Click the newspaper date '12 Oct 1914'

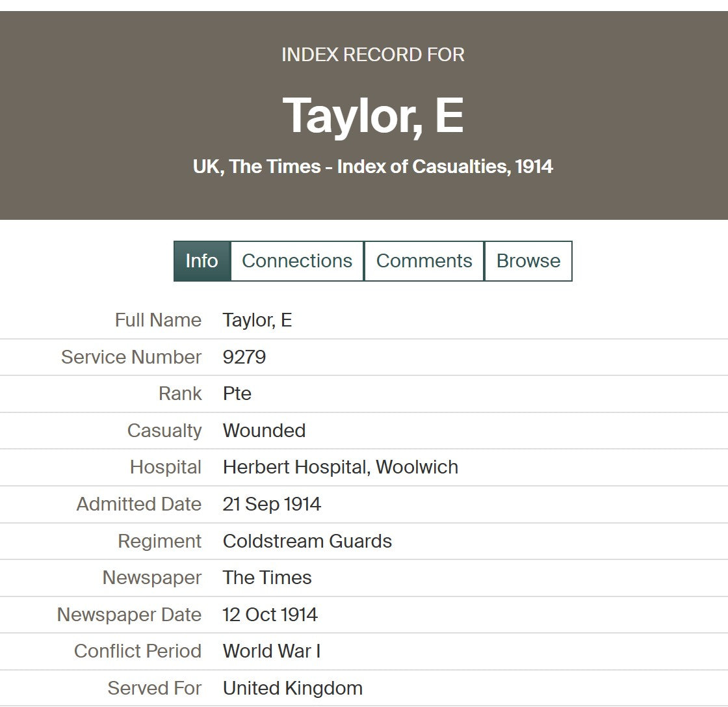[270, 615]
